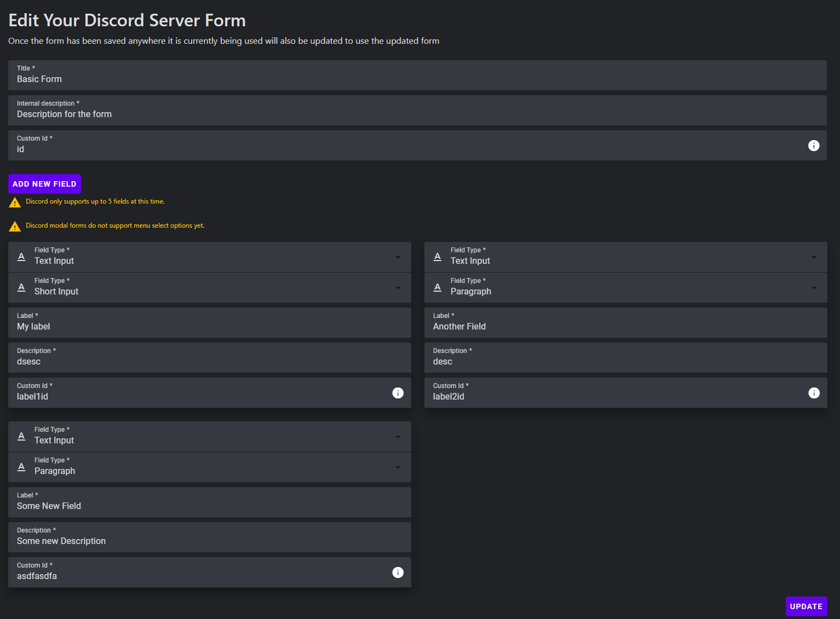Click the info icon in the label2id field
The height and width of the screenshot is (619, 840).
point(814,393)
